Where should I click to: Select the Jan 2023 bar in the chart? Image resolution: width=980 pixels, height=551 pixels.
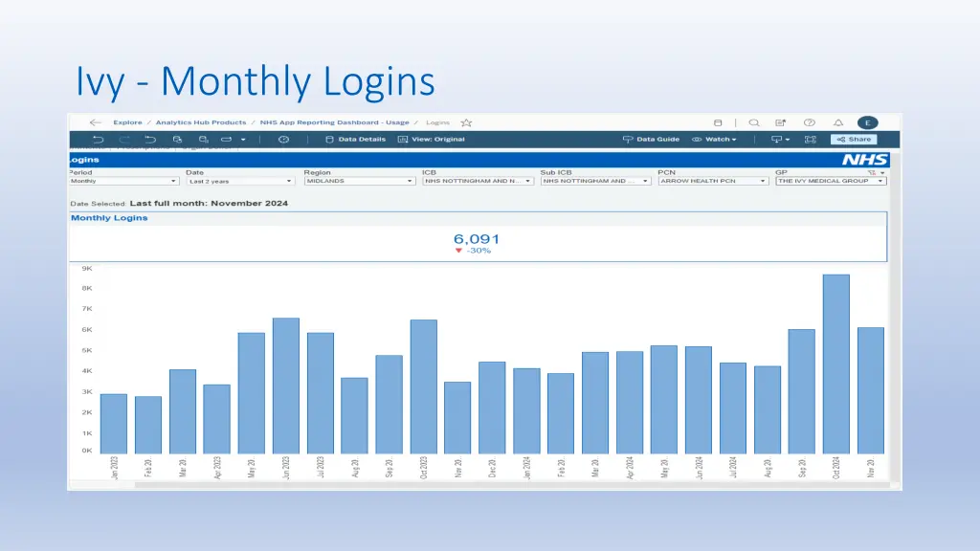(x=114, y=424)
